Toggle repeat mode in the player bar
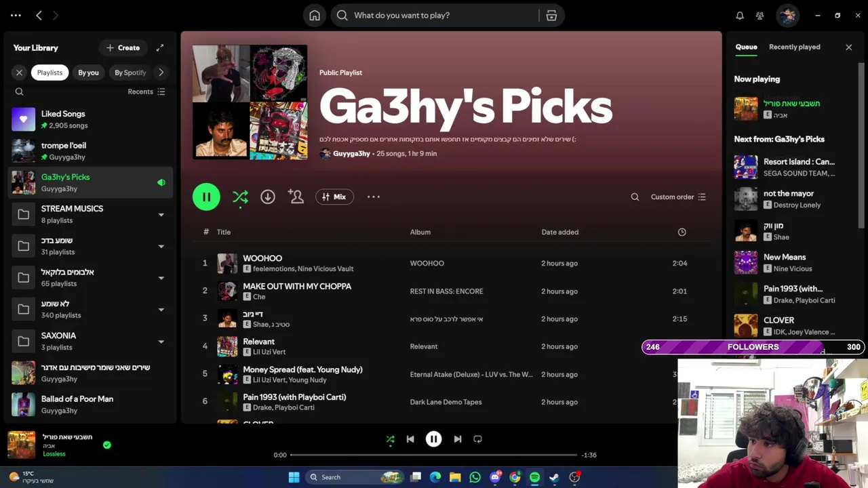The image size is (868, 488). point(477,439)
